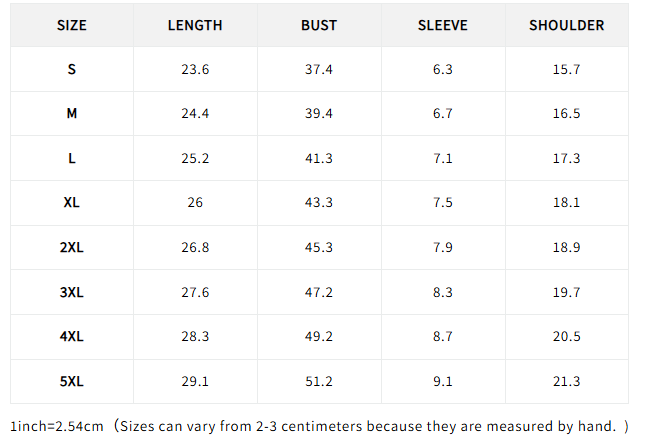The height and width of the screenshot is (445, 650).
Task: Select the 5XL size row label
Action: coord(72,381)
